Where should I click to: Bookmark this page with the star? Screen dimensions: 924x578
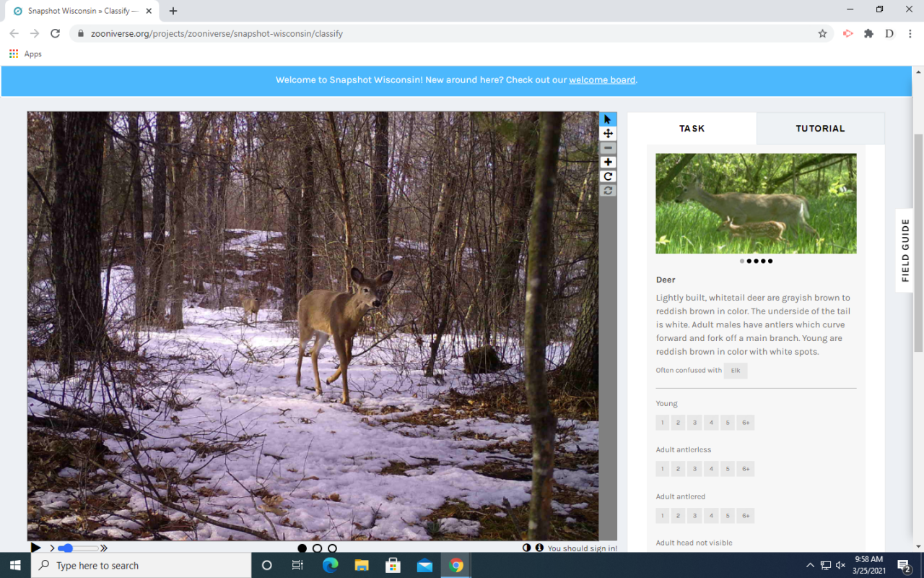[x=822, y=33]
